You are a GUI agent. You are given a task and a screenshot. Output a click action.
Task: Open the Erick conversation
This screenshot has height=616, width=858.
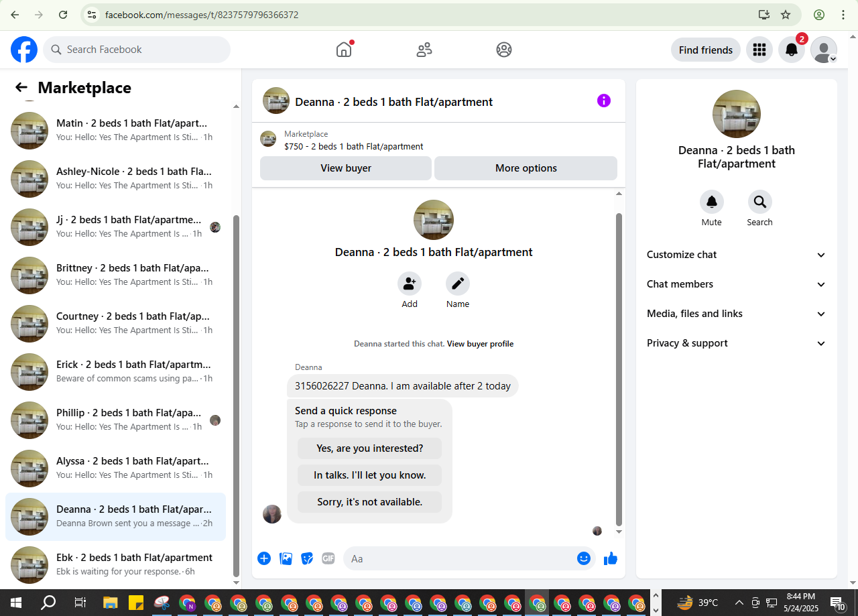tap(115, 372)
